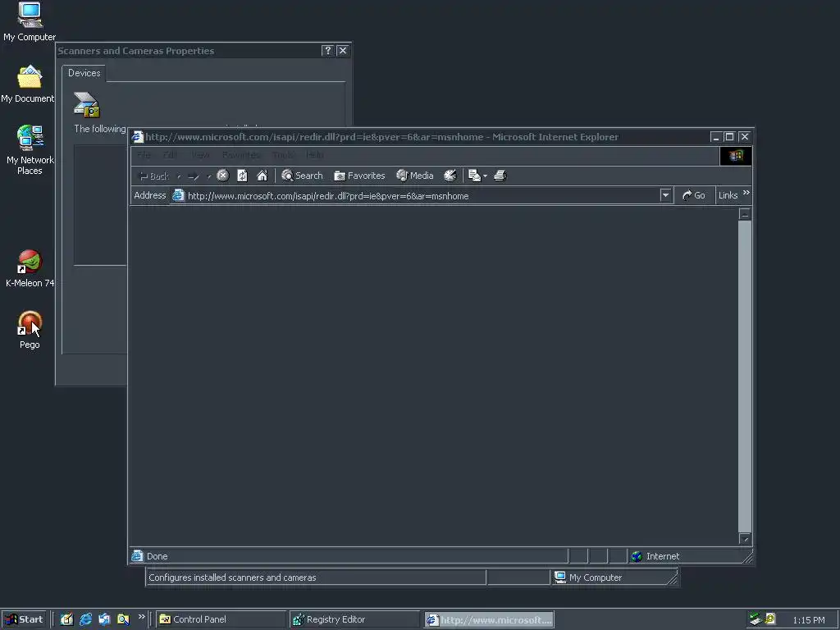This screenshot has height=630, width=840.
Task: Open the Search pane in IE
Action: [x=302, y=176]
